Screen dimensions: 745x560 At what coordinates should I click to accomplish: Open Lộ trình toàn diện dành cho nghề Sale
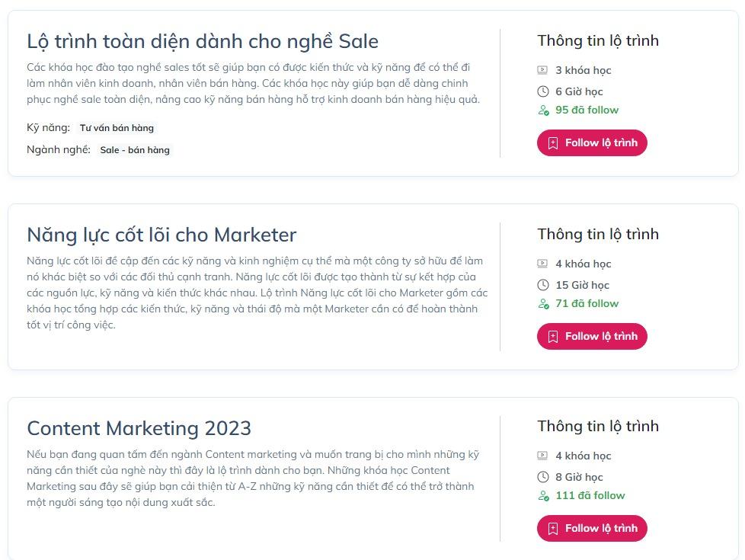[202, 41]
